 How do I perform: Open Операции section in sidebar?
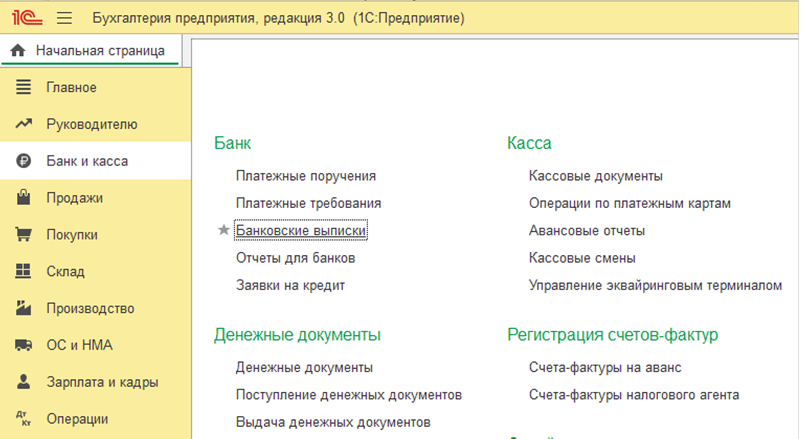pyautogui.click(x=76, y=419)
